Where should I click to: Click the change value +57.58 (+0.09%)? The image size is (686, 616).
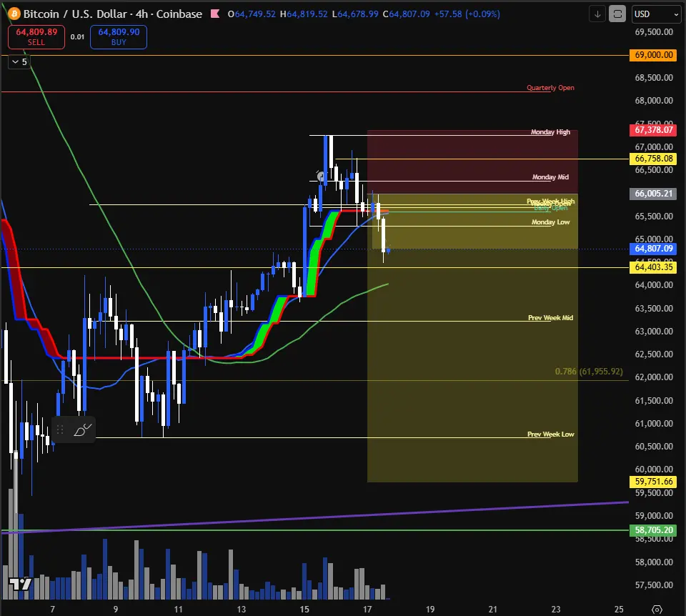[467, 14]
